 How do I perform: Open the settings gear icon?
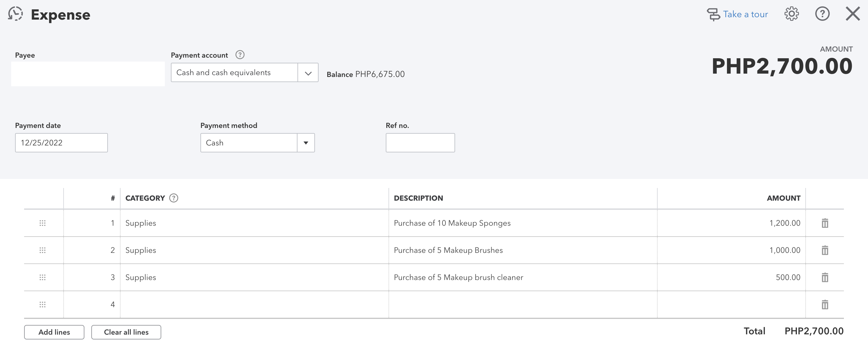coord(791,14)
